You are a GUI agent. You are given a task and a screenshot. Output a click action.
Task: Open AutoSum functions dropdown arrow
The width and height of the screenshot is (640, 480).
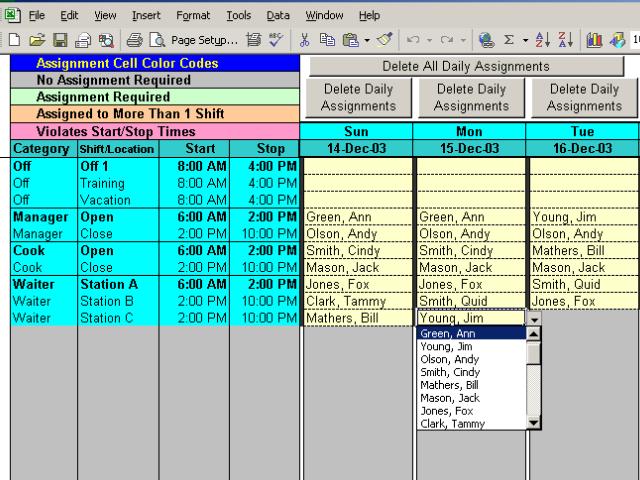tap(525, 40)
